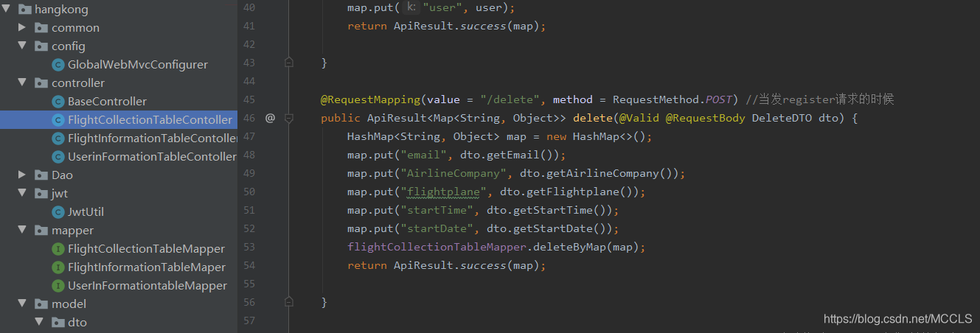Click line number 40 in gutter
This screenshot has width=980, height=333.
coord(249,7)
